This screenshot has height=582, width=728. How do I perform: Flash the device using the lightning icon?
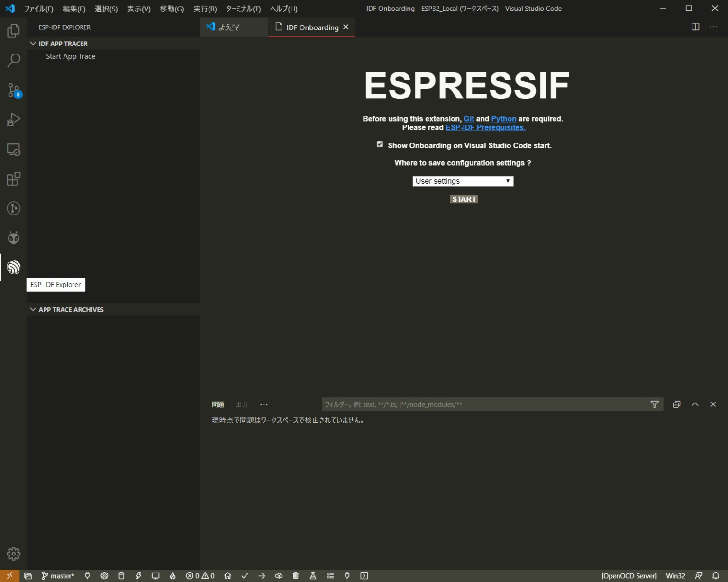[138, 575]
